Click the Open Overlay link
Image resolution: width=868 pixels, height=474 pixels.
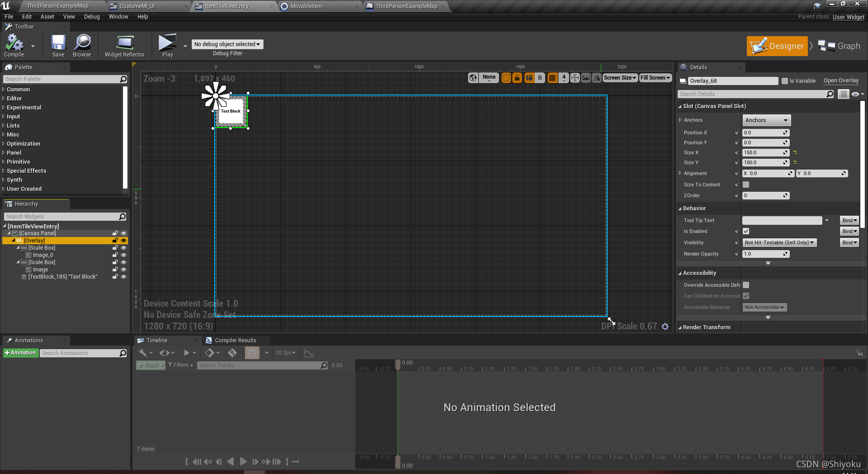click(x=840, y=81)
